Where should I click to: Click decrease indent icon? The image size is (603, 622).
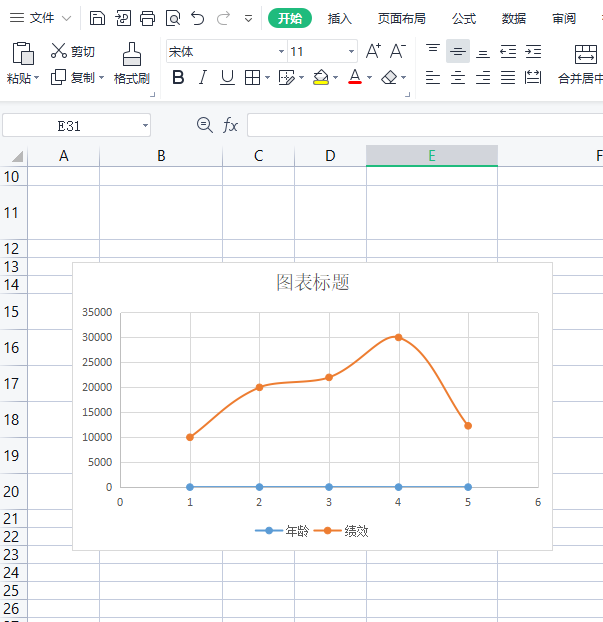pos(508,52)
